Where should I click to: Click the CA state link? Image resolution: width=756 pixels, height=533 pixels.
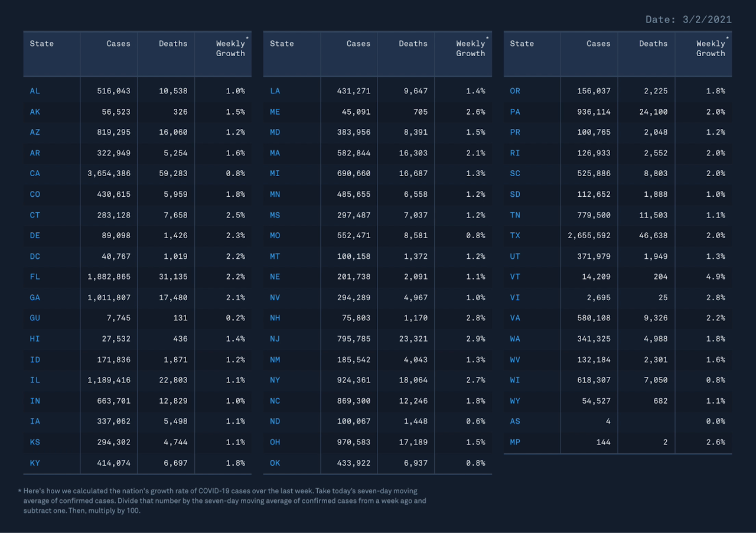pos(35,174)
